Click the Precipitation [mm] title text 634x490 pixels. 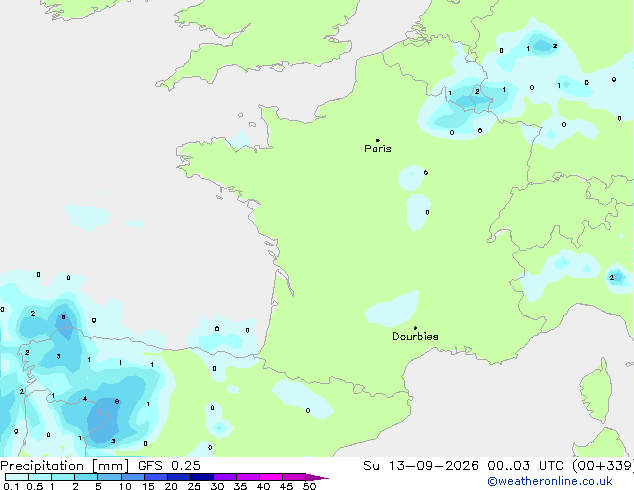65,466
